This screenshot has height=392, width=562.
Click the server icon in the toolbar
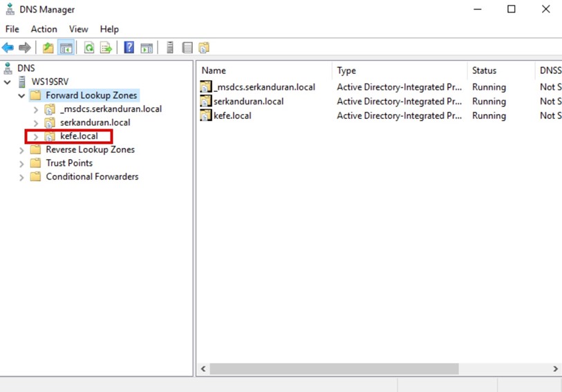[x=170, y=47]
